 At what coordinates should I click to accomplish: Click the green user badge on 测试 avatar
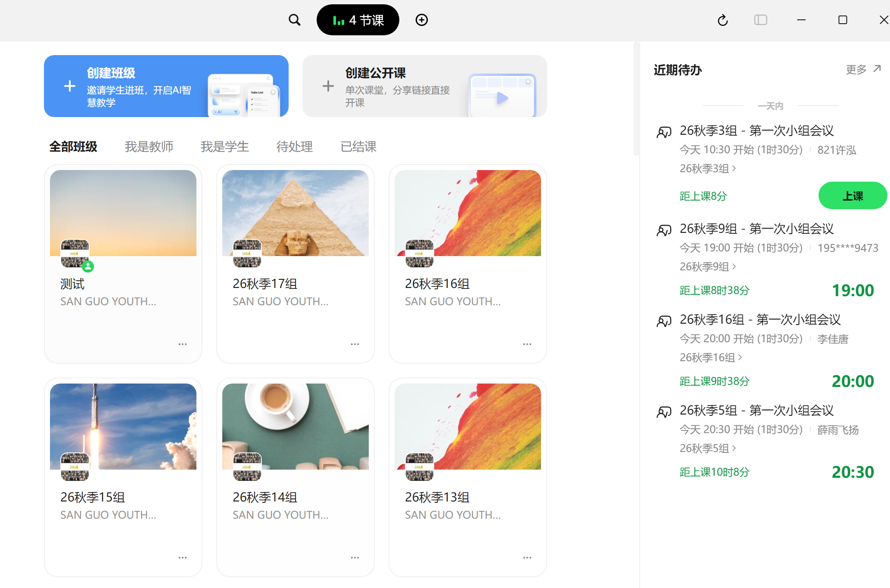[88, 266]
